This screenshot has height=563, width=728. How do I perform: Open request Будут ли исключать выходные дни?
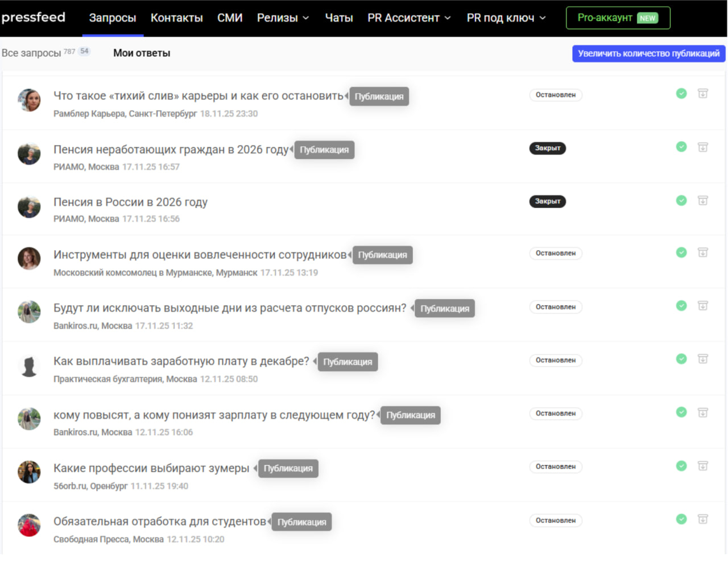[x=230, y=308]
